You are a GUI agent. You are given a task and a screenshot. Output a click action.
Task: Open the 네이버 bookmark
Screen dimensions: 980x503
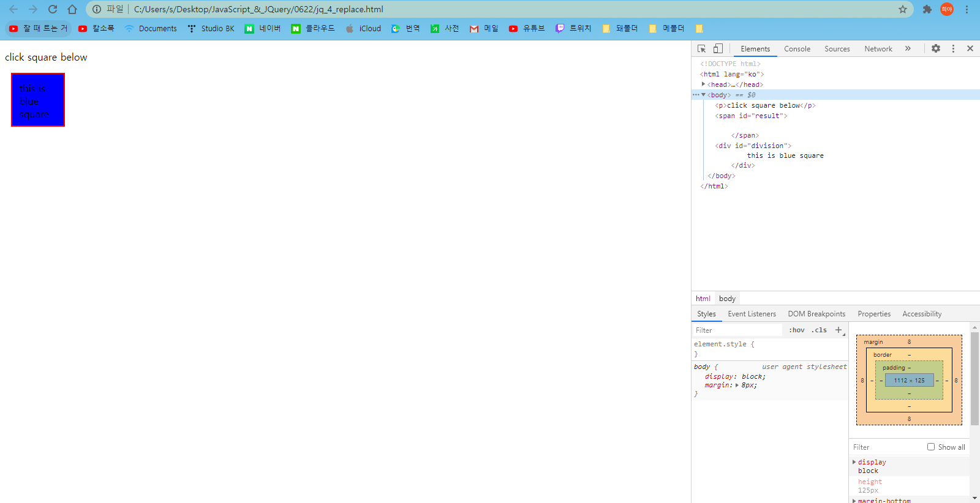click(263, 28)
